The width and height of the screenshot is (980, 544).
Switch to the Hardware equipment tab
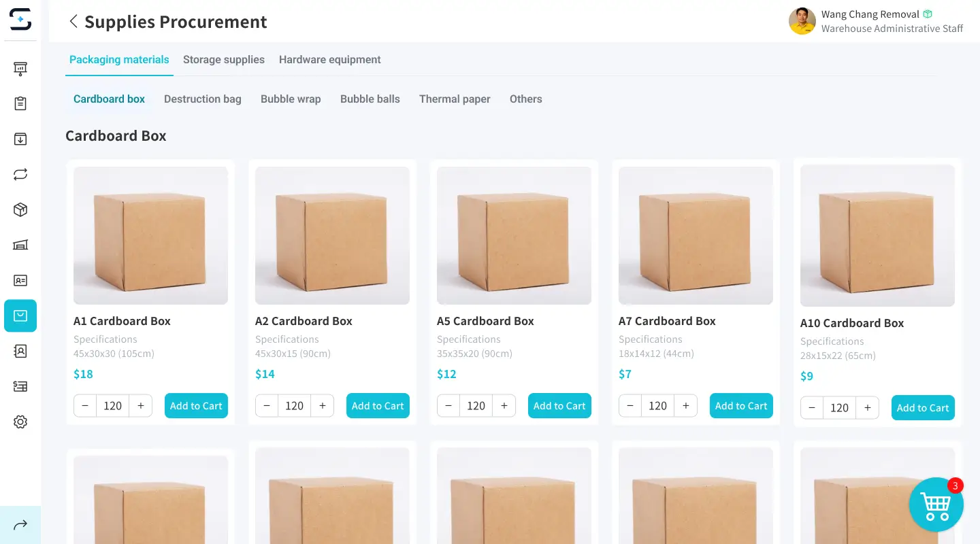coord(329,60)
